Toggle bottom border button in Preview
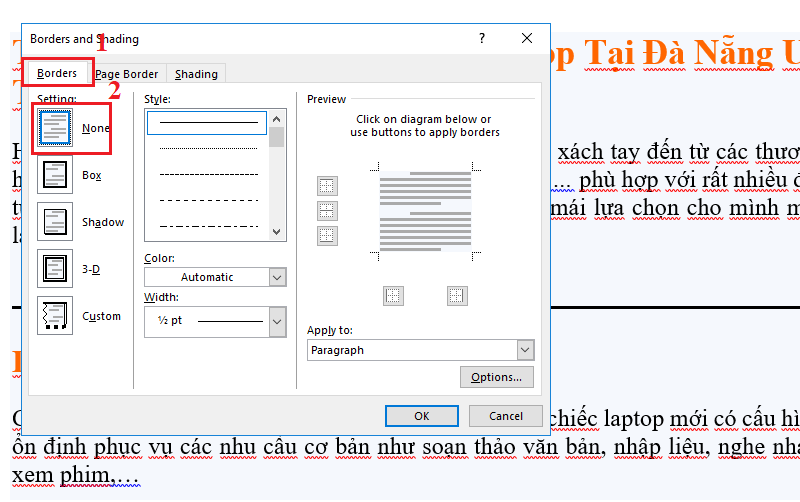Viewport: 800px width, 502px height. pyautogui.click(x=327, y=236)
